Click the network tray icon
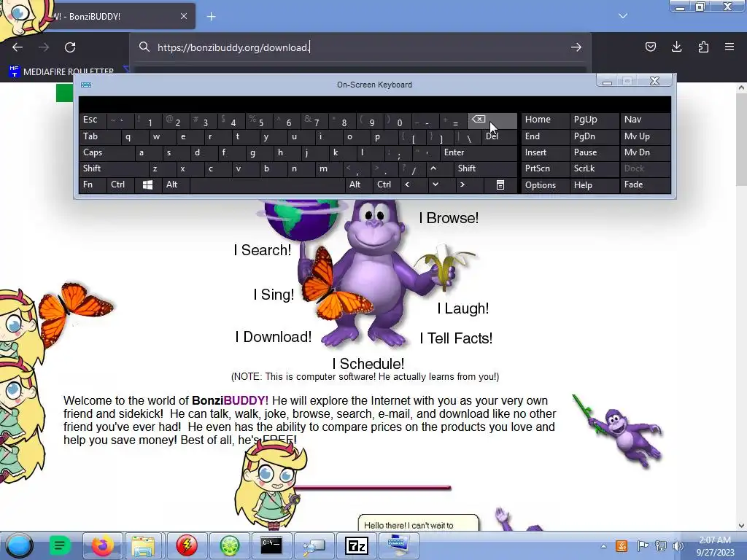 click(x=661, y=546)
